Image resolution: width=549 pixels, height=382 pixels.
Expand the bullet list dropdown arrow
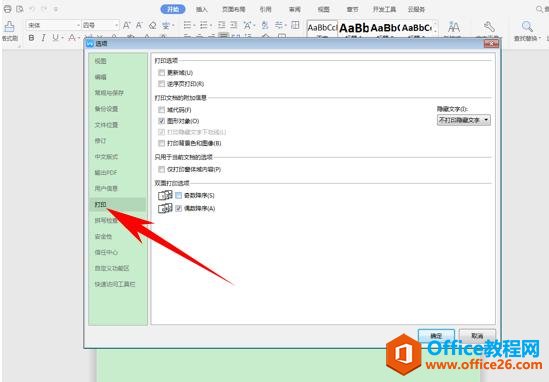click(194, 25)
